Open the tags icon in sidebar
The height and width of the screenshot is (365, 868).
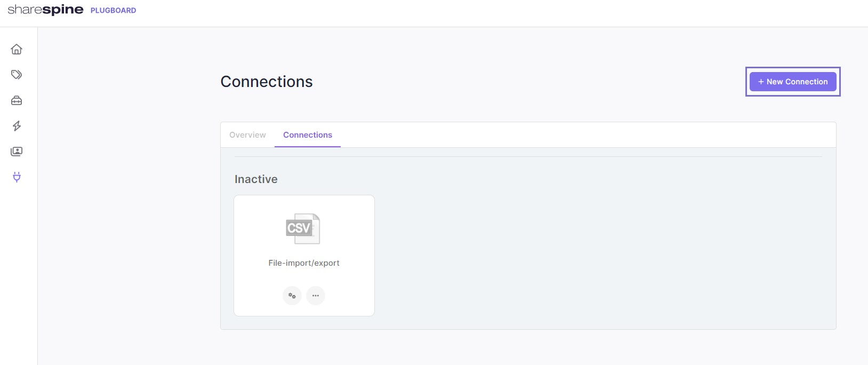click(x=17, y=75)
